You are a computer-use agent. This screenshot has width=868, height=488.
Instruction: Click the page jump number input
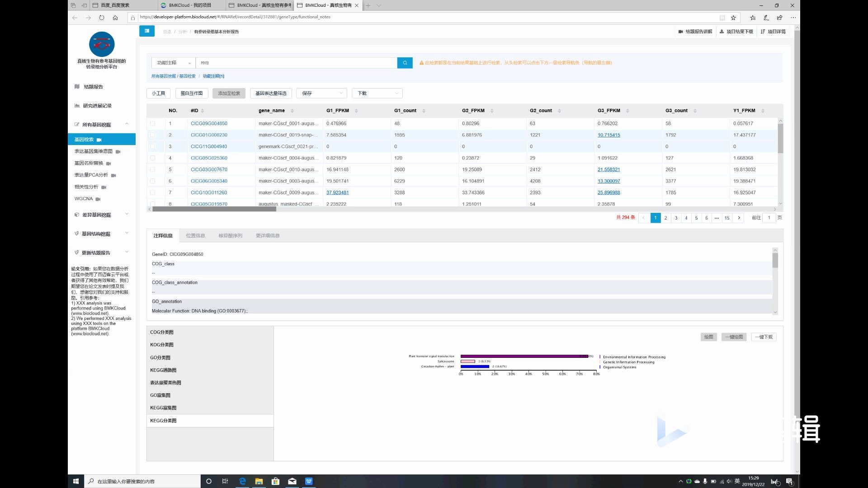click(769, 218)
